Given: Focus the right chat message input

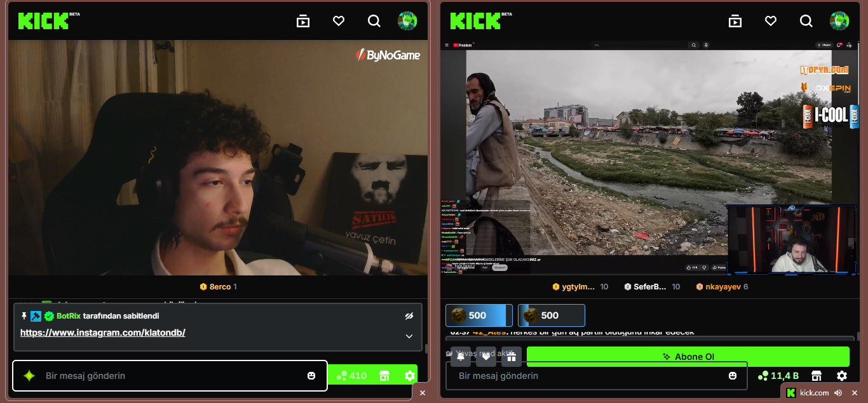Looking at the screenshot, I should 597,376.
